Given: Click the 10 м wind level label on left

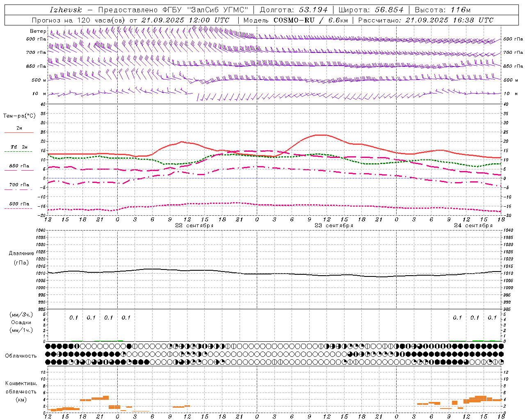Looking at the screenshot, I should (39, 94).
